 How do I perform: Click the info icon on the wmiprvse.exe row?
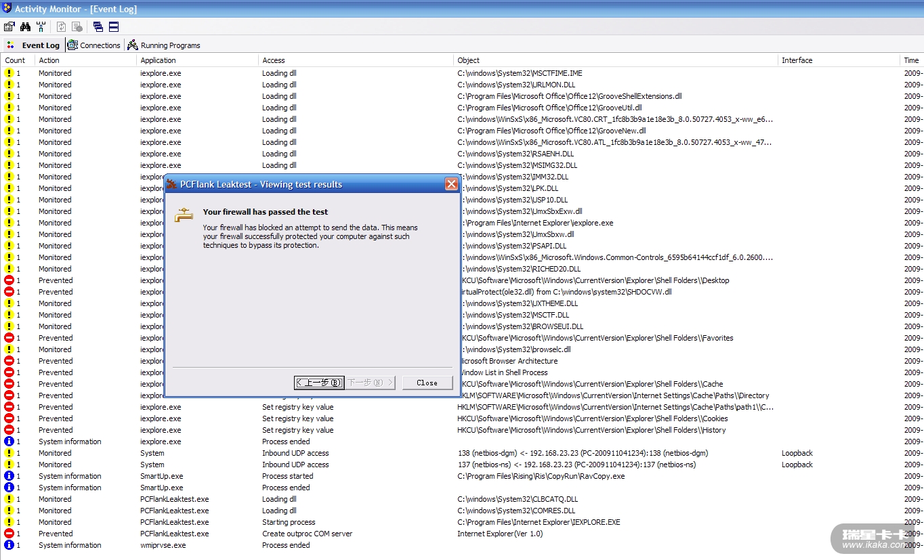coord(9,545)
